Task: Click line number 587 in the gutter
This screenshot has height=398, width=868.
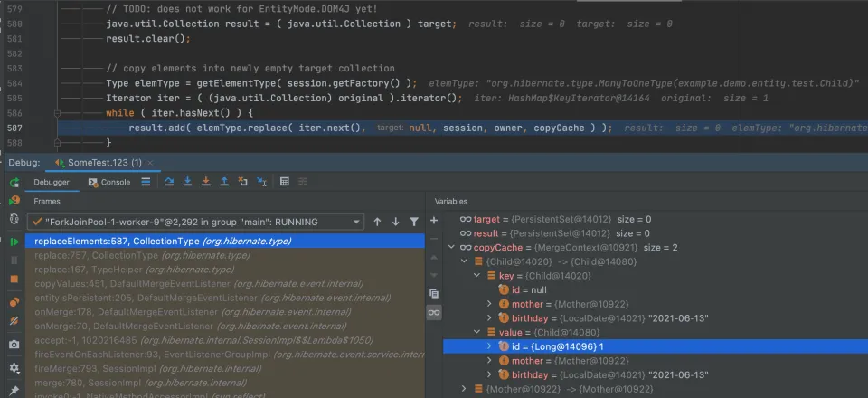Action: pos(15,128)
